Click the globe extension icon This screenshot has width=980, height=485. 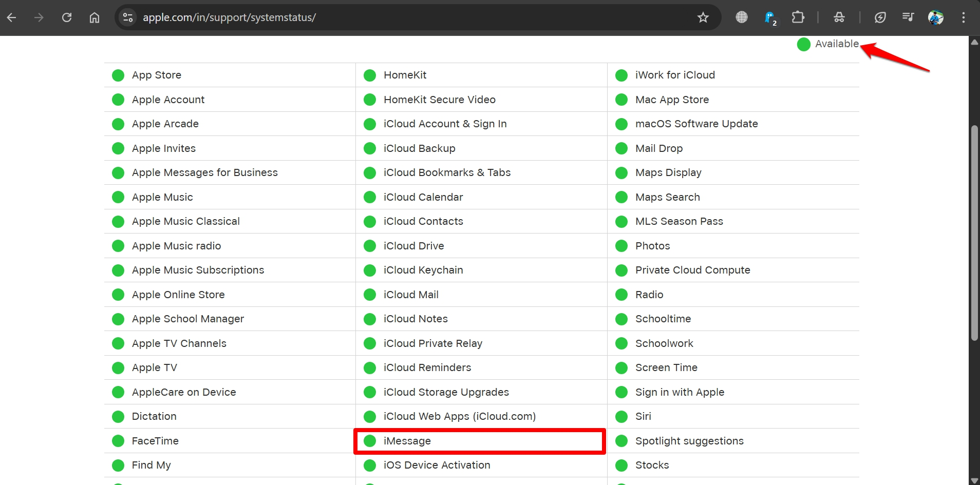[x=741, y=17]
